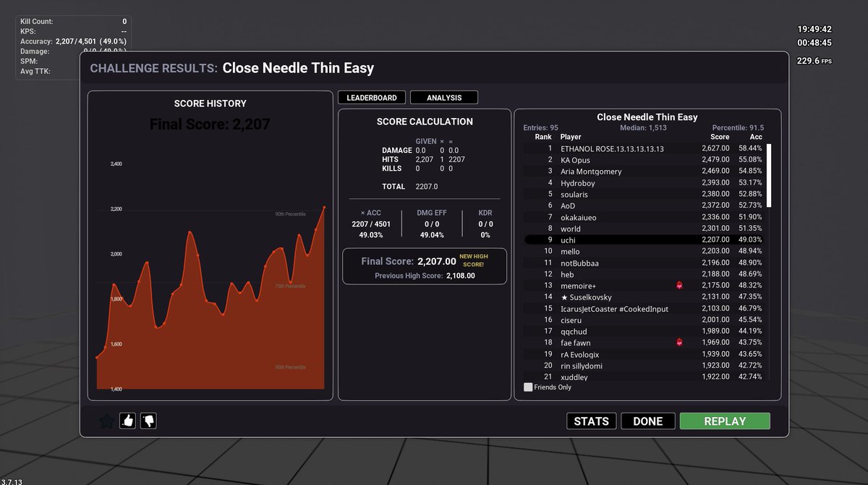The image size is (868, 485).
Task: Enable the Friends Only checkbox
Action: (x=528, y=387)
